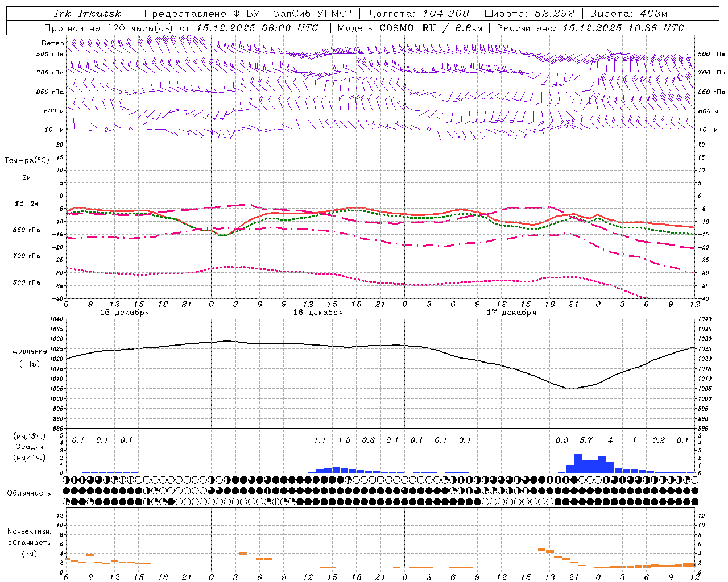
Task: Click the Td 2м dew point legend entry
Action: [x=26, y=203]
